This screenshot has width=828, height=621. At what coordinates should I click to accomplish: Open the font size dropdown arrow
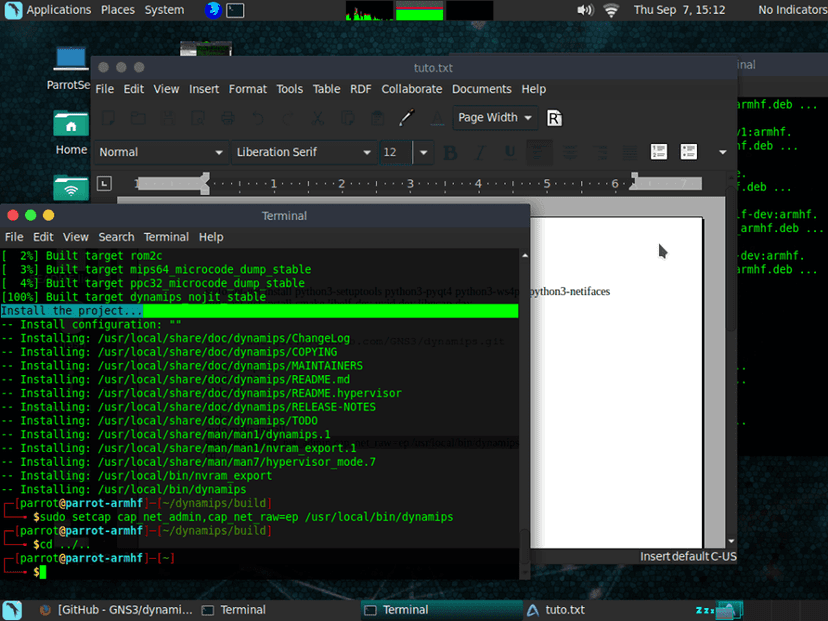423,153
